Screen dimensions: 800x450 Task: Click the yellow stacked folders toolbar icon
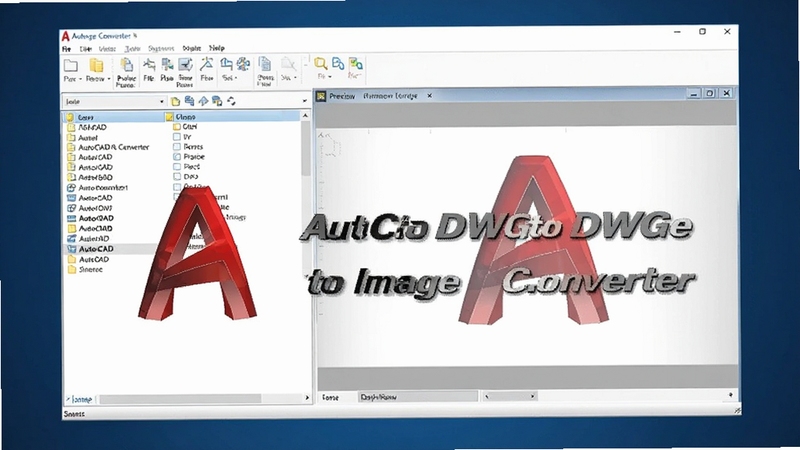coord(96,65)
